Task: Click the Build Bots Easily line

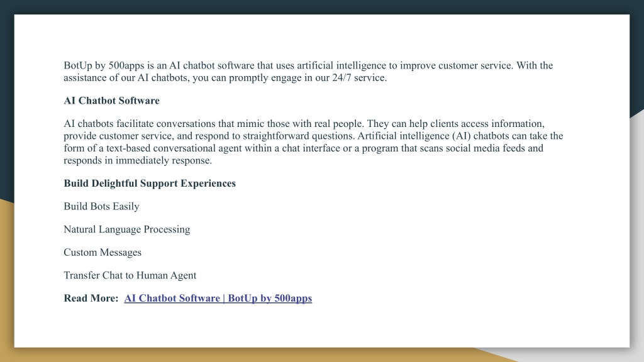Action: pos(101,206)
